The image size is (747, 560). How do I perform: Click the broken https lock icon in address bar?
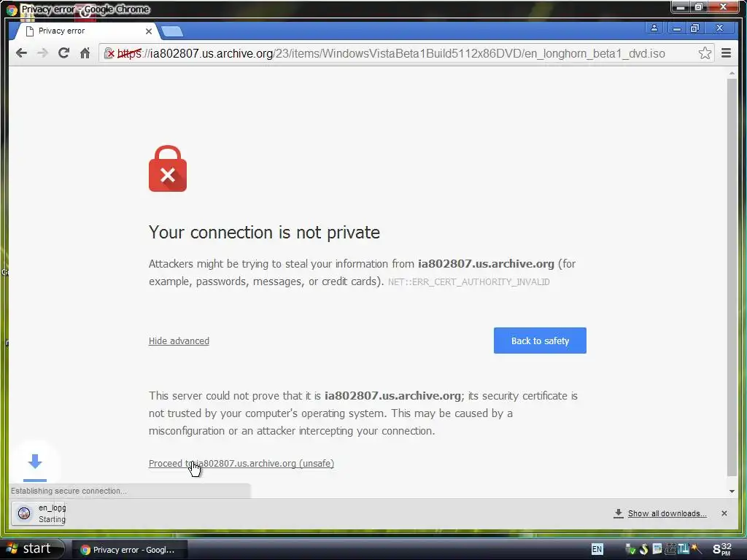click(x=109, y=53)
